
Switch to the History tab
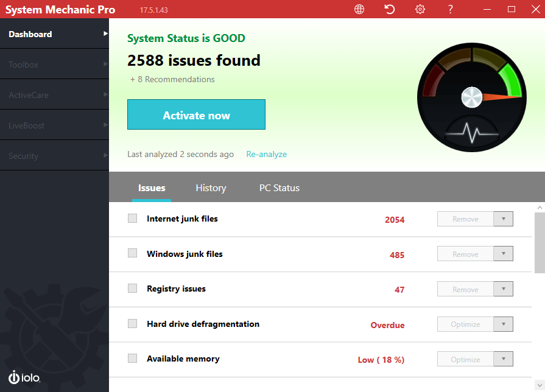(211, 188)
